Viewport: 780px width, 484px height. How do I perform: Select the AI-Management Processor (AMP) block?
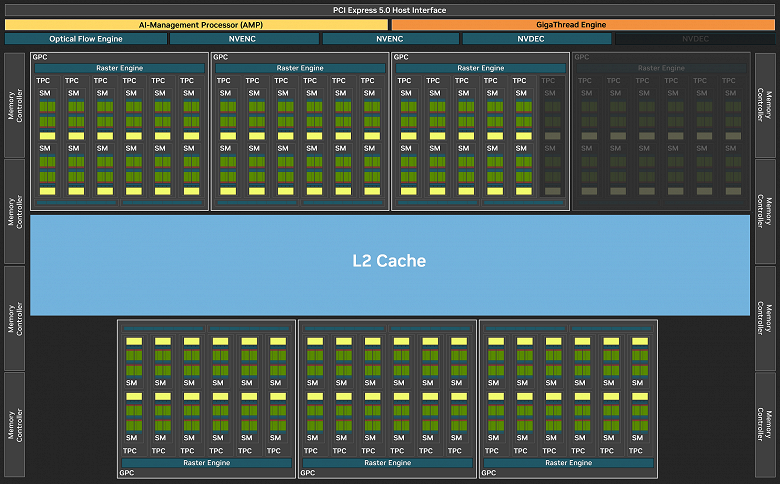(x=196, y=24)
